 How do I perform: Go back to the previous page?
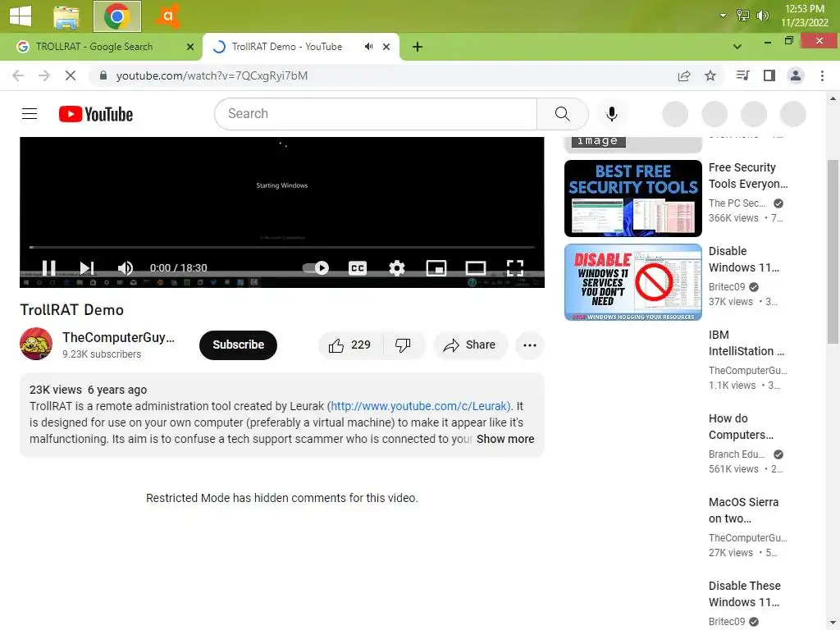(18, 75)
